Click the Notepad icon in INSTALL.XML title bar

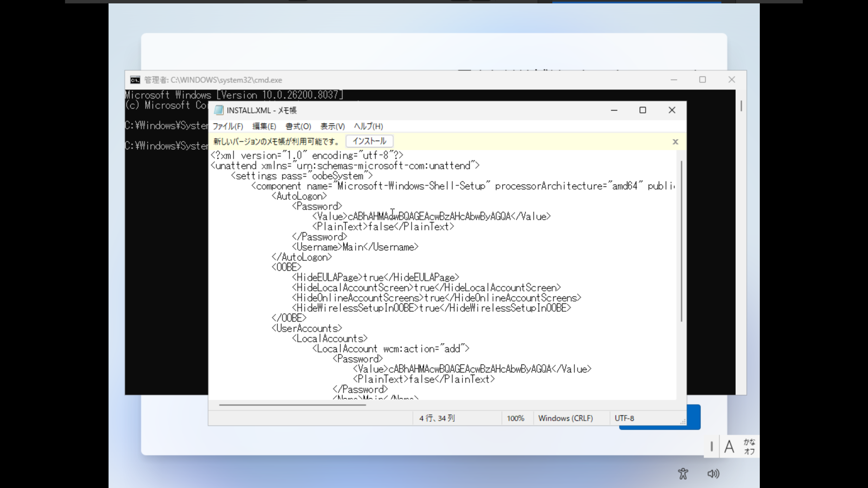click(x=219, y=110)
